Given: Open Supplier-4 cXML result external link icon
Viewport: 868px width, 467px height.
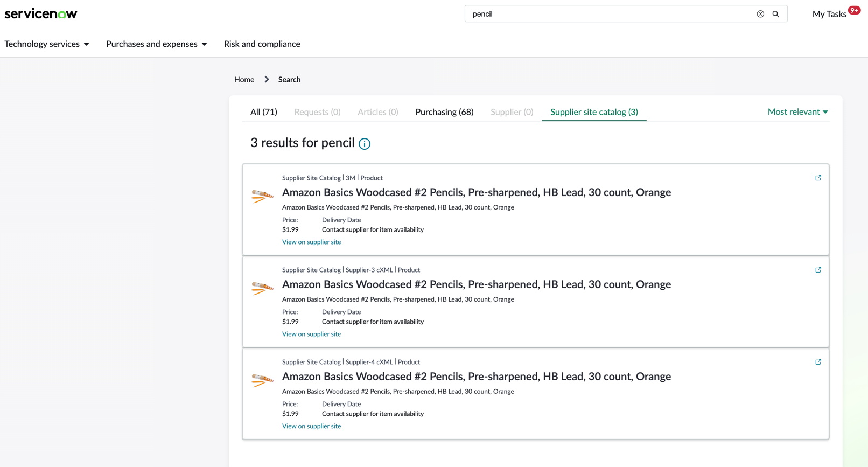Looking at the screenshot, I should click(x=818, y=362).
